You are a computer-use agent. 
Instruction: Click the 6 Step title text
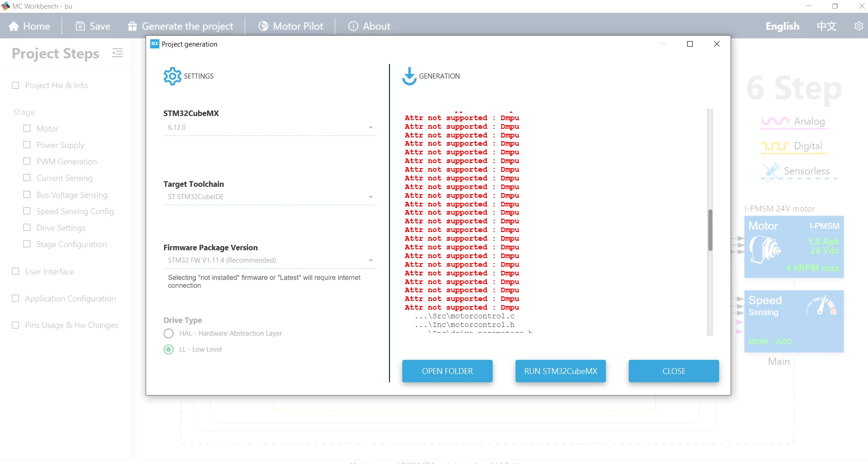tap(794, 88)
